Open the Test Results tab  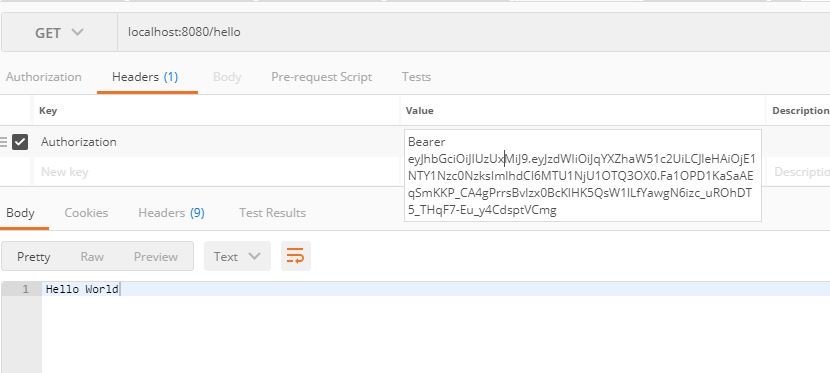pyautogui.click(x=272, y=213)
